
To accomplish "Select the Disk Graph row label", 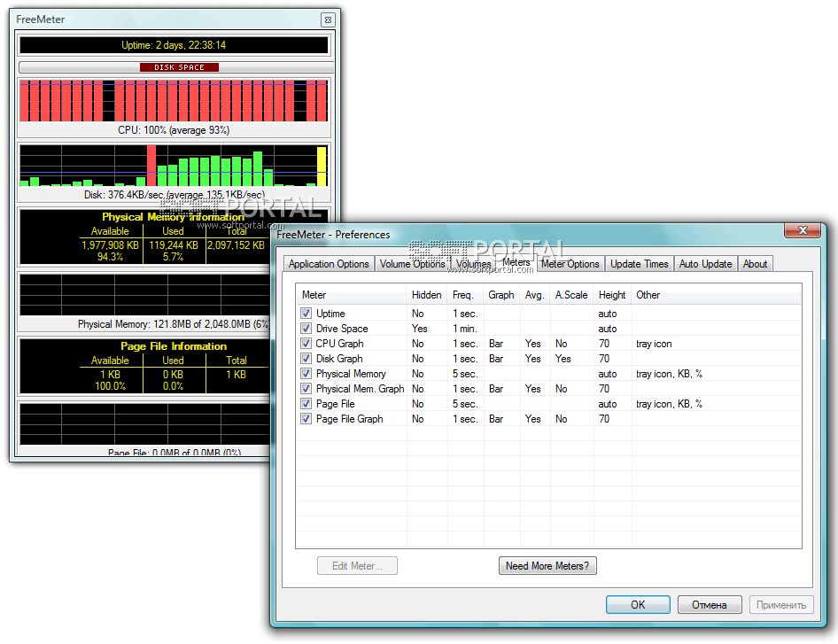I will pos(339,359).
